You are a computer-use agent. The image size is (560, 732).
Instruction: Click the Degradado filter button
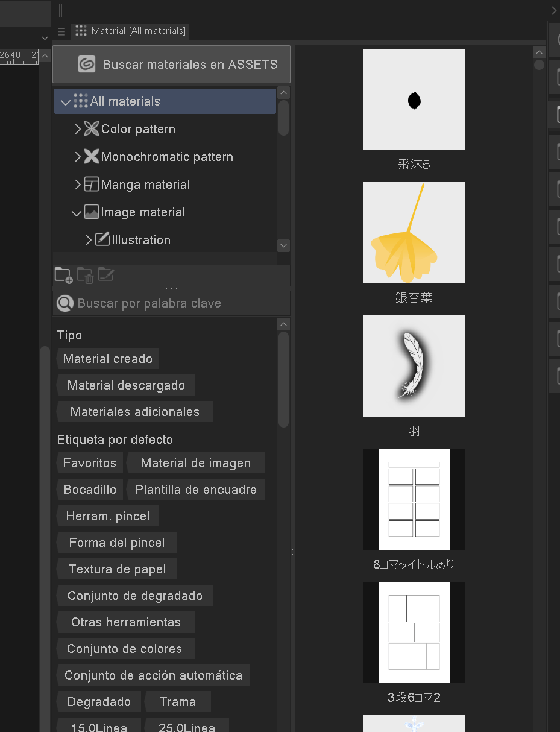pos(98,701)
